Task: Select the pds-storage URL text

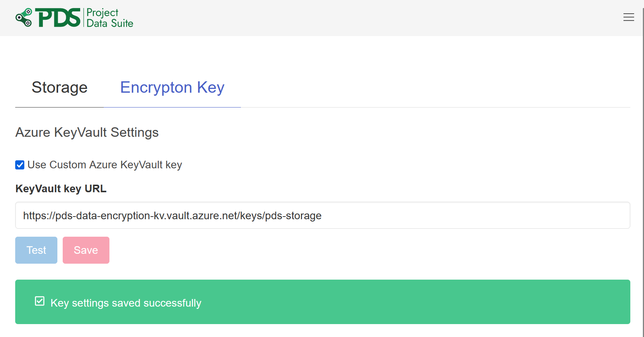Action: (x=171, y=215)
